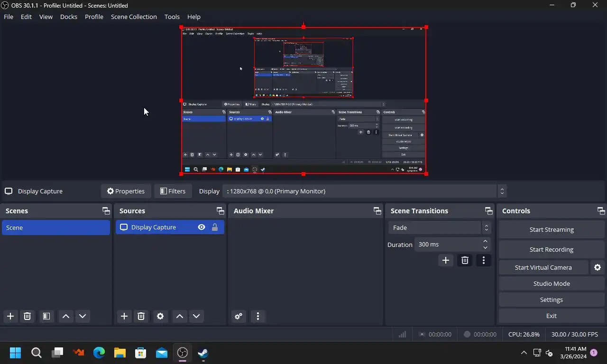
Task: Open the Edit menu
Action: (26, 17)
